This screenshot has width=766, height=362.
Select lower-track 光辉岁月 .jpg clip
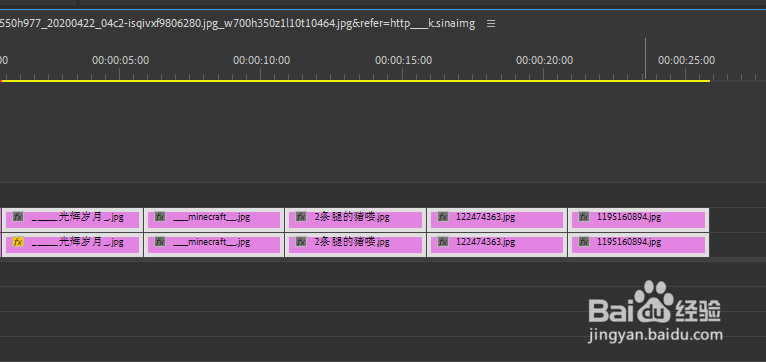[x=72, y=245]
